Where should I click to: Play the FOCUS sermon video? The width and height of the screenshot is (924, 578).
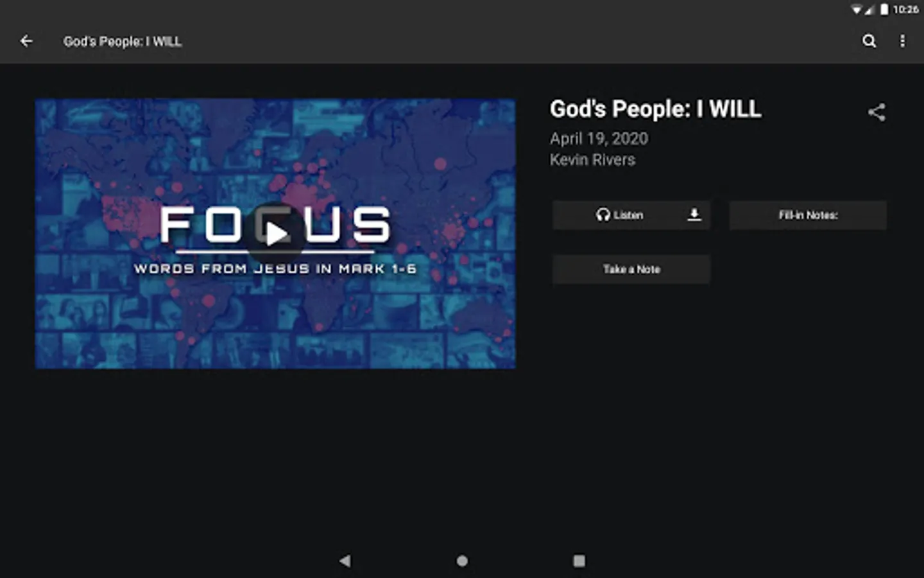tap(276, 234)
